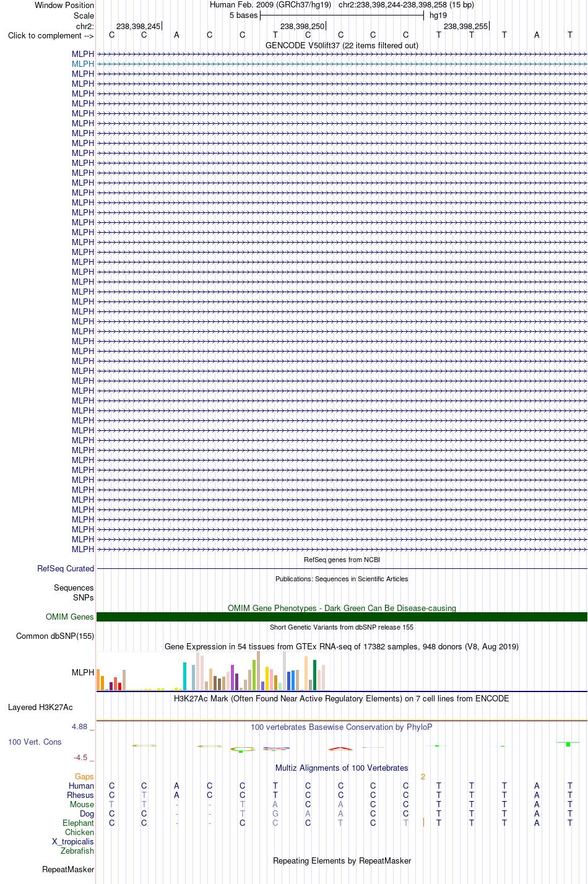Click the Window Position label

pos(64,5)
